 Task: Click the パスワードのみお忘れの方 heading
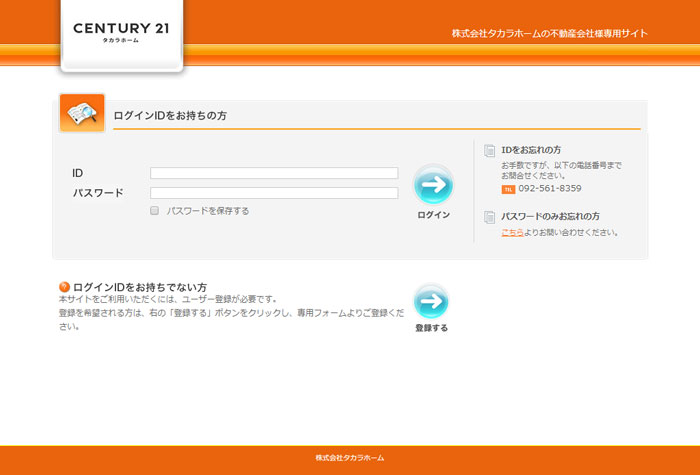(x=550, y=217)
